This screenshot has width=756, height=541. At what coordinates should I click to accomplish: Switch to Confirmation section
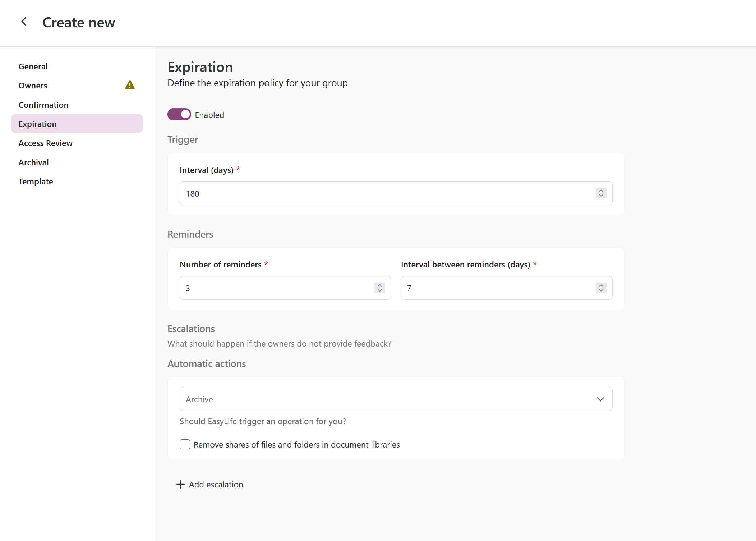[43, 105]
